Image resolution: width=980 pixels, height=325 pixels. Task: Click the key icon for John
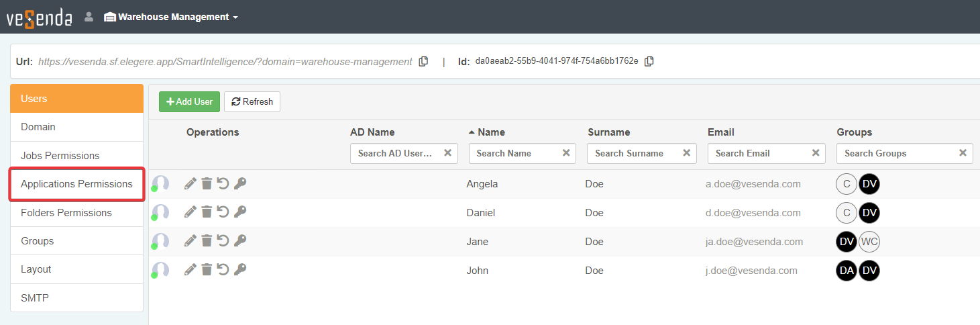(x=239, y=270)
